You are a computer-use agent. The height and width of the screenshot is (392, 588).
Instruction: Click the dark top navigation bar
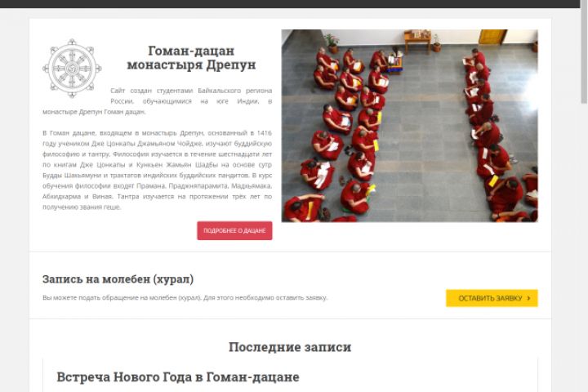click(x=290, y=4)
